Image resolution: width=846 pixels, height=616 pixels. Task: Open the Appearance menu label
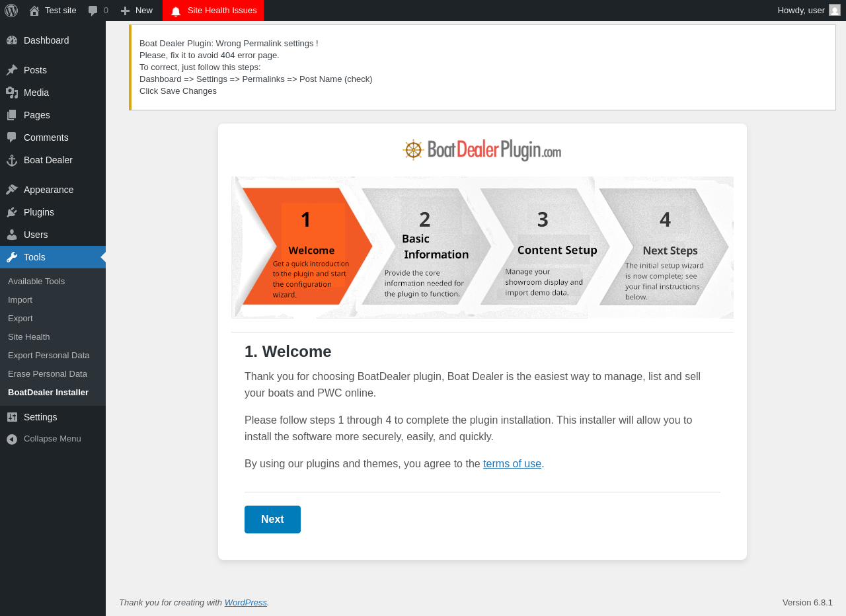point(49,190)
